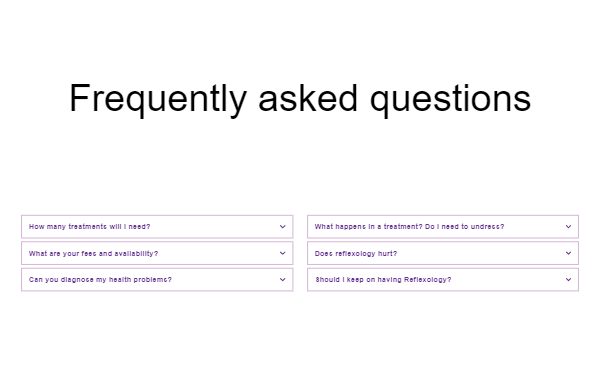Click the word 'asked' in the page heading

[308, 98]
